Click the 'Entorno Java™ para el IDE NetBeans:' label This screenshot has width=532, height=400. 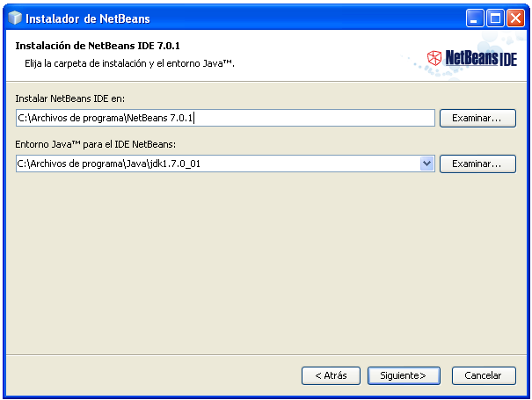point(95,144)
